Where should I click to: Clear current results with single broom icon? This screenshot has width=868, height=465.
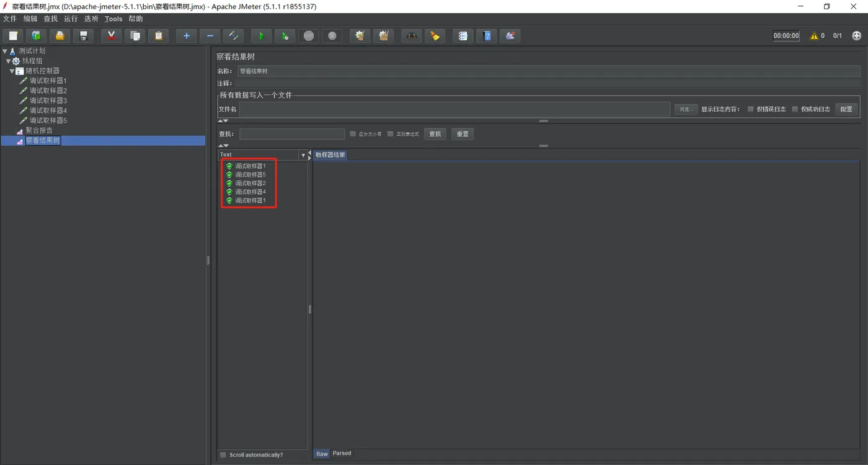pyautogui.click(x=360, y=36)
